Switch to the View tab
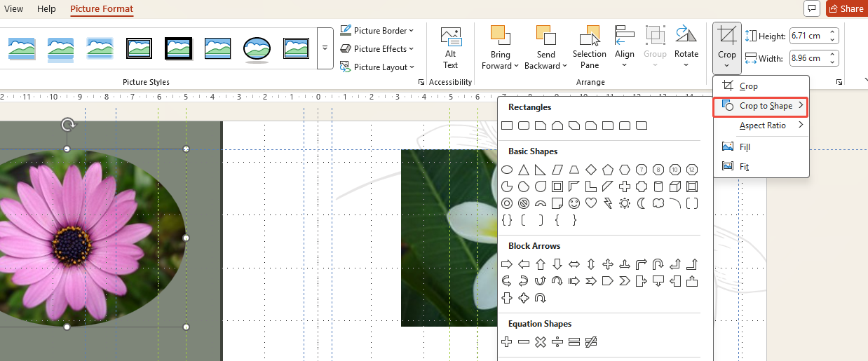 (13, 9)
